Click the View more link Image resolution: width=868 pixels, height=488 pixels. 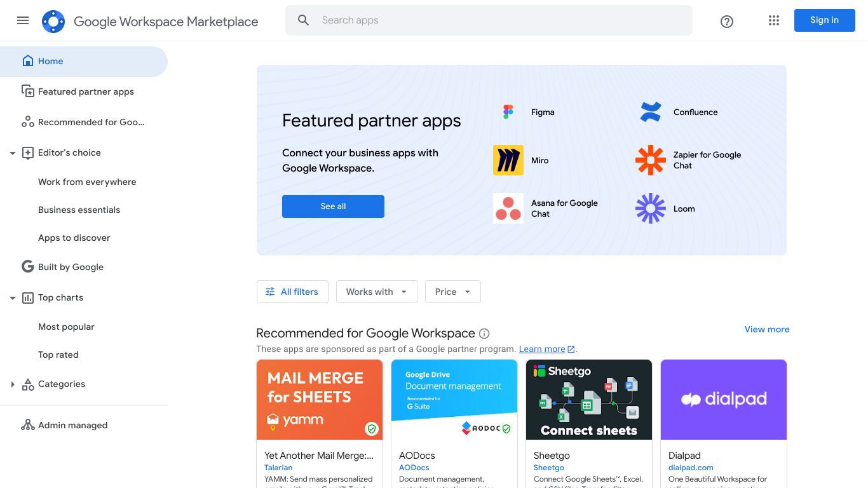coord(767,329)
